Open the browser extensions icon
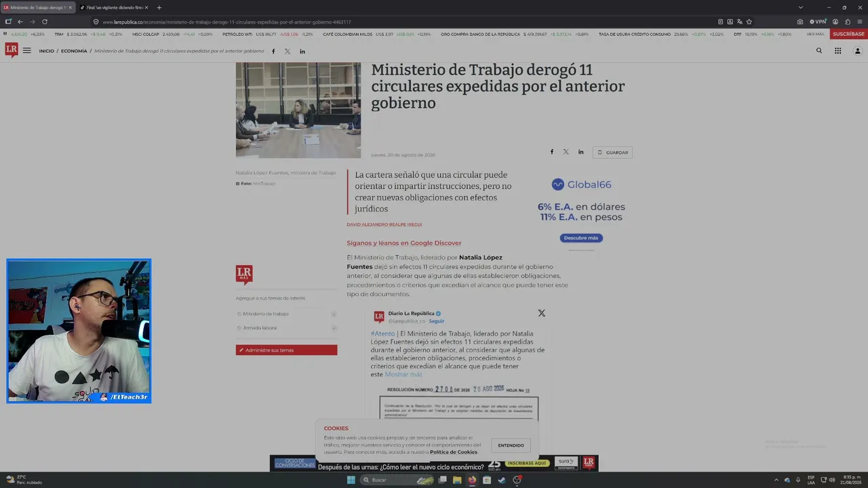 (848, 22)
